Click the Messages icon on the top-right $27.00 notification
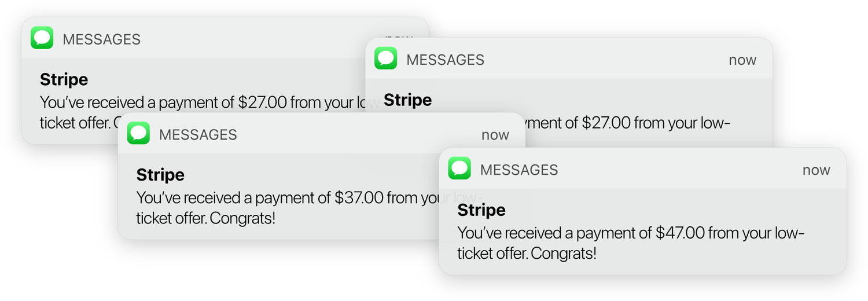The width and height of the screenshot is (868, 301). [385, 58]
